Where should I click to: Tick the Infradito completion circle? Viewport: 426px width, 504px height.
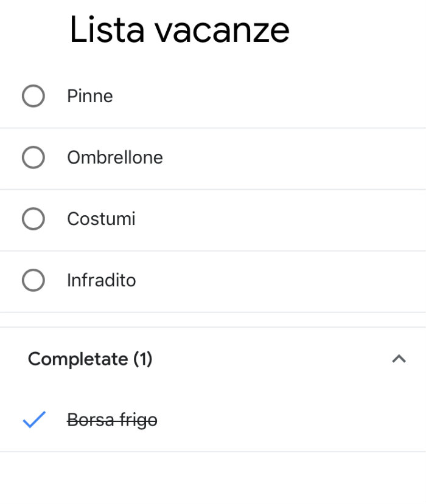pos(33,280)
